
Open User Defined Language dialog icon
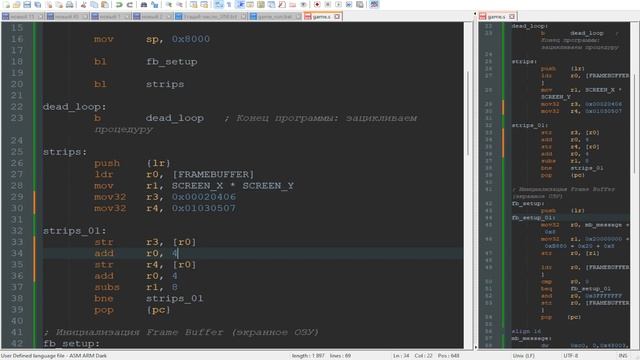click(x=250, y=4)
